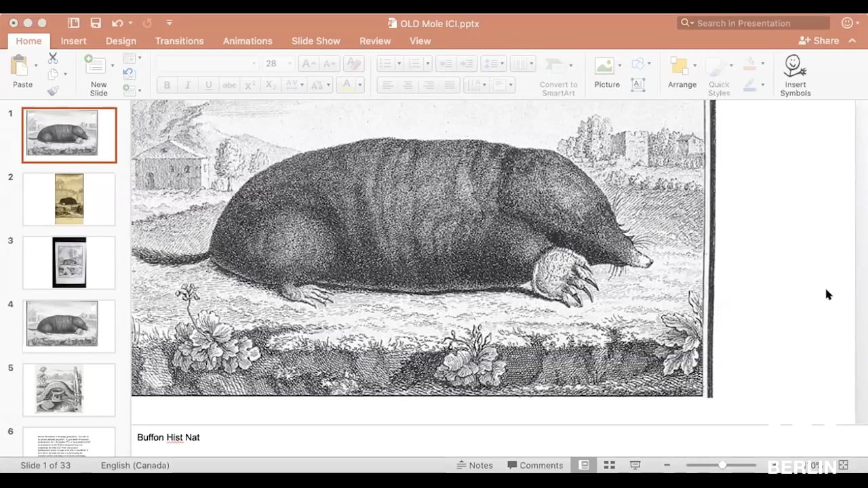Click the Picture insert icon
Screen dimensions: 868x488
(x=604, y=66)
